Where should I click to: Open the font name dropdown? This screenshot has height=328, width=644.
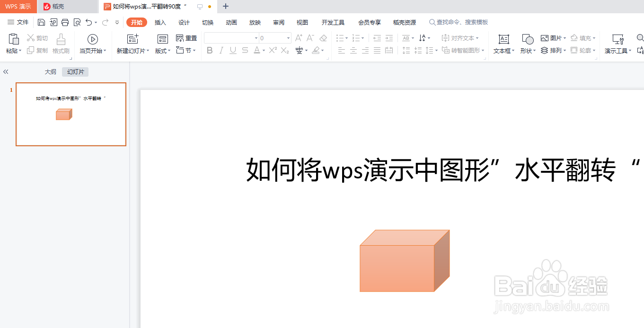(256, 38)
